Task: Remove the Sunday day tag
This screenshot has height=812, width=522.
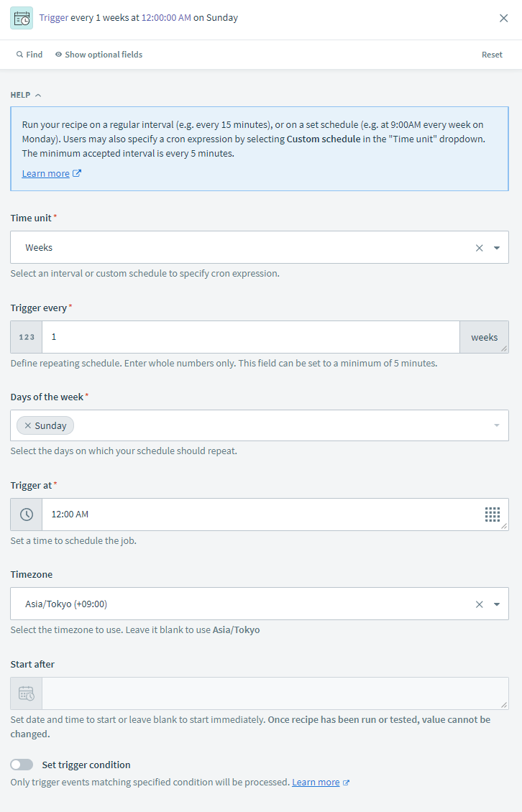Action: [x=28, y=426]
